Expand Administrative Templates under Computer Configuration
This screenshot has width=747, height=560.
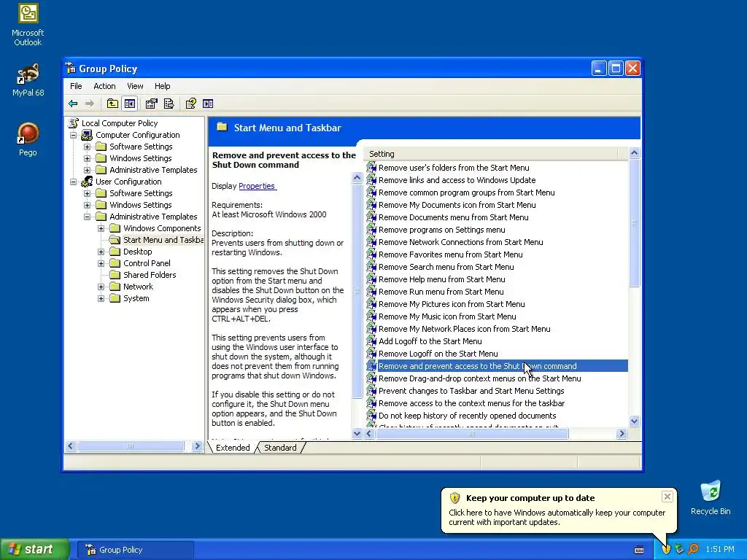click(88, 170)
